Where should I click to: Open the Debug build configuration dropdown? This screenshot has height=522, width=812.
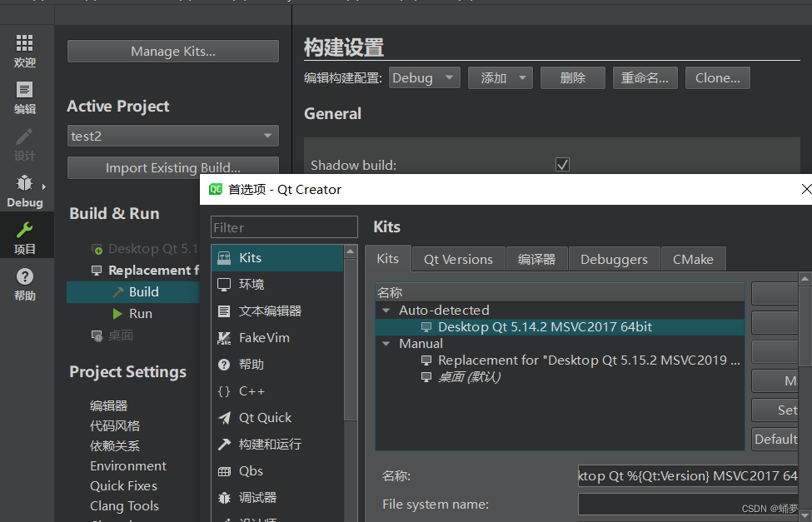(x=425, y=77)
